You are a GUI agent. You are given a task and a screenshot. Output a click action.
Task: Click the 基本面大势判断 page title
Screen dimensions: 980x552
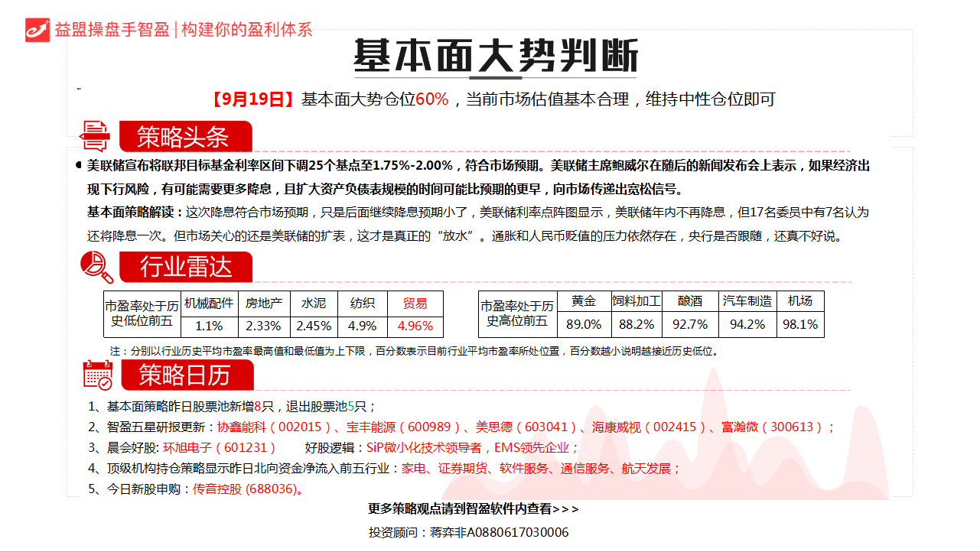(495, 57)
